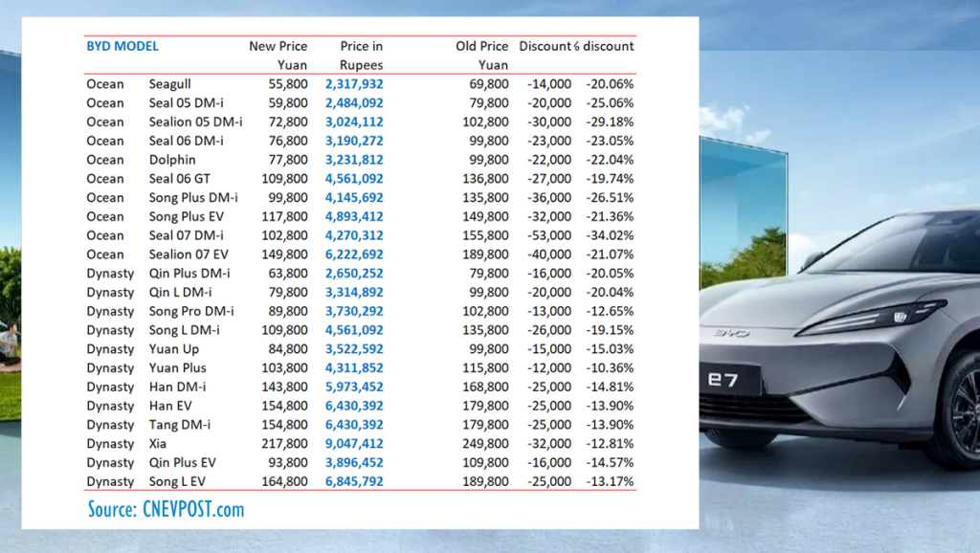Select the "Yuan Up" model name

(x=174, y=349)
